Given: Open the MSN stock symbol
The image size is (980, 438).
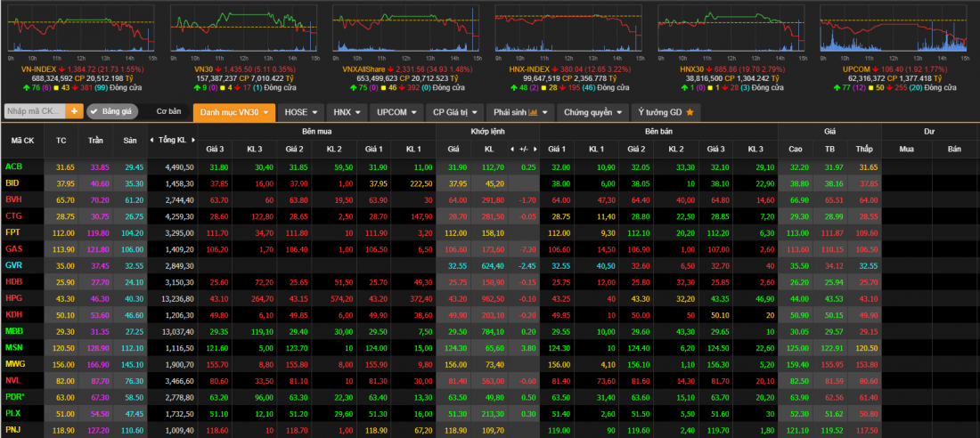Looking at the screenshot, I should click(x=13, y=347).
